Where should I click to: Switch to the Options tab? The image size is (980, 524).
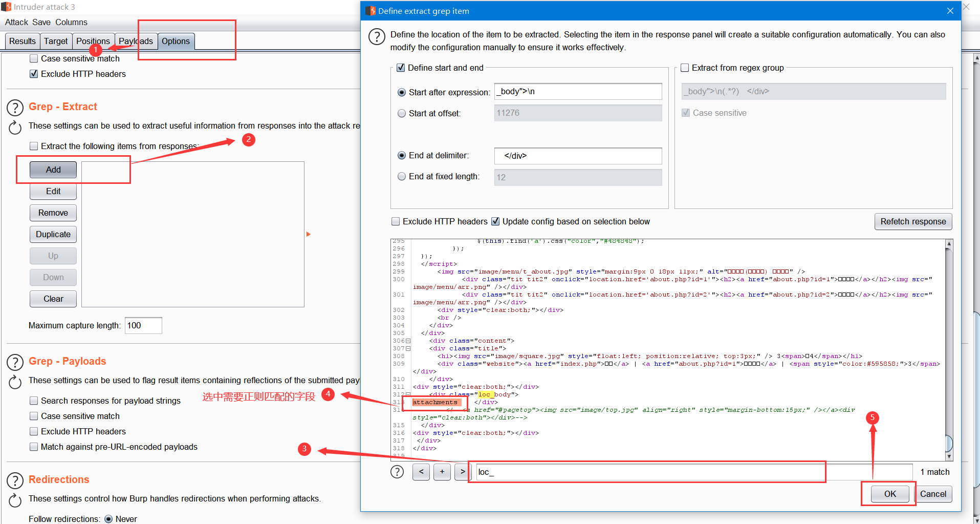(176, 41)
